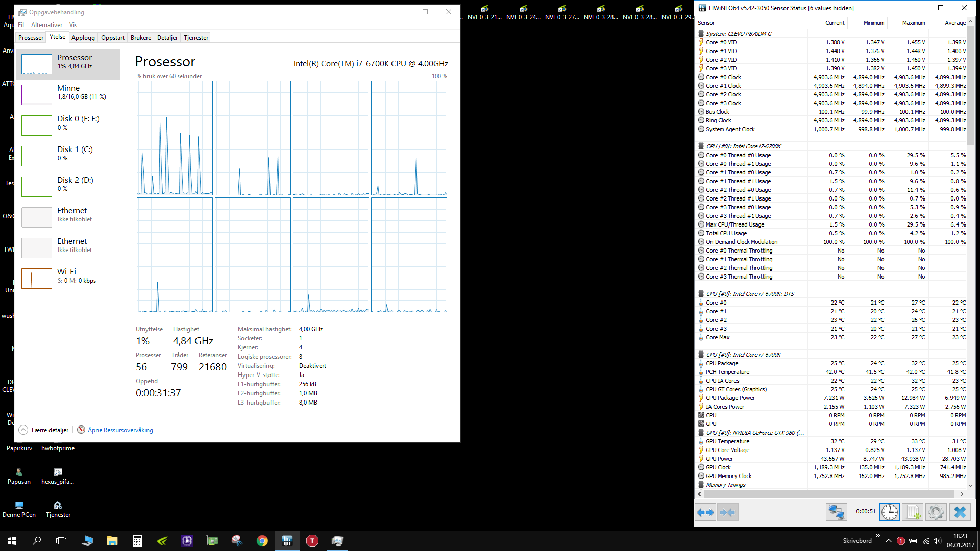Select Minne memory item in sidebar
This screenshot has height=551, width=980.
point(68,95)
